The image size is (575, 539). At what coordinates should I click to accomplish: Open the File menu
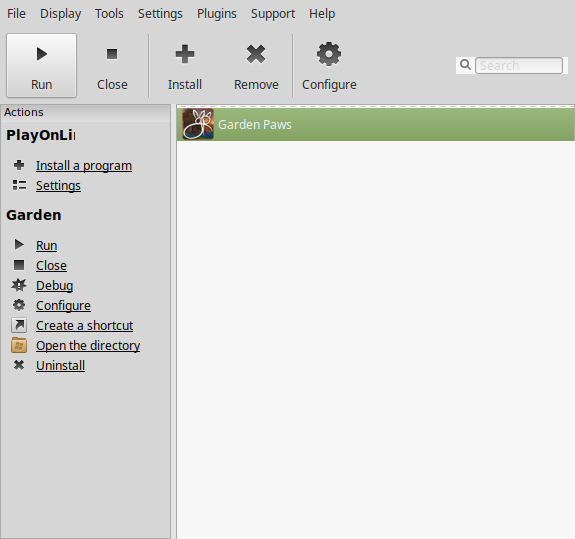coord(17,14)
